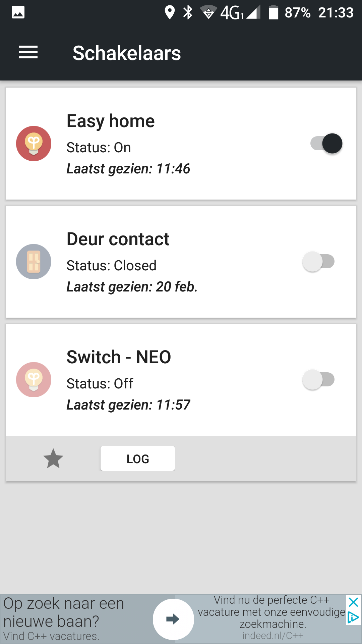Screen dimensions: 362x644
Task: Tap the ad's arrow circle button
Action: click(x=173, y=619)
